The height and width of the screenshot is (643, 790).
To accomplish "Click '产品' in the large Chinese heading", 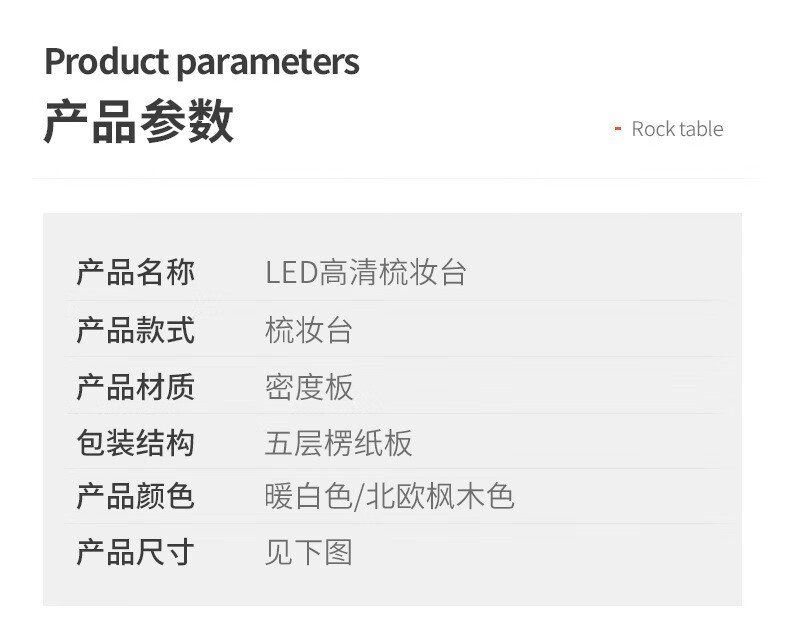I will point(90,122).
